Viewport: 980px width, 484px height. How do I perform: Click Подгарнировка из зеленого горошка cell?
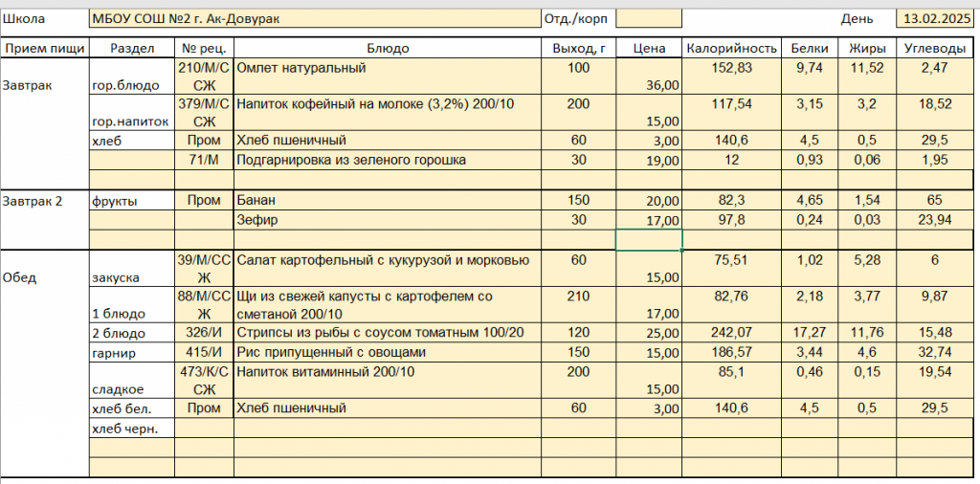pos(387,160)
